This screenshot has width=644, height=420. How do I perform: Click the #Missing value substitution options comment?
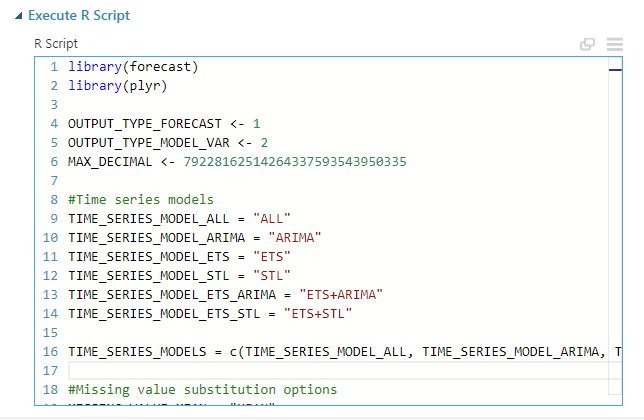[202, 390]
